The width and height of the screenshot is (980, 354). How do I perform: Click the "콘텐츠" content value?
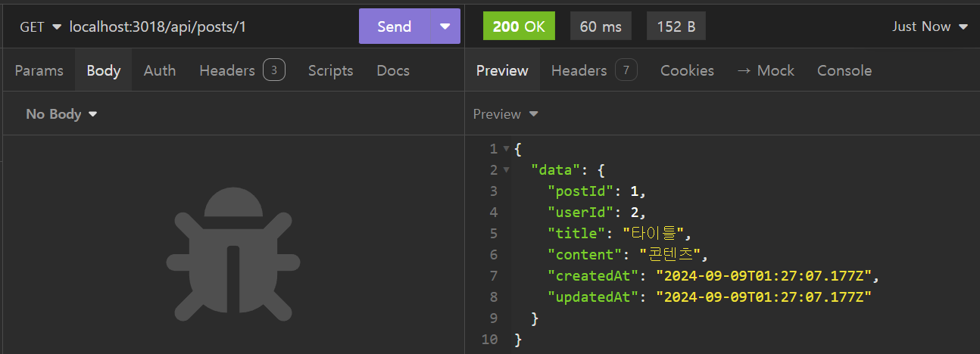pyautogui.click(x=672, y=255)
